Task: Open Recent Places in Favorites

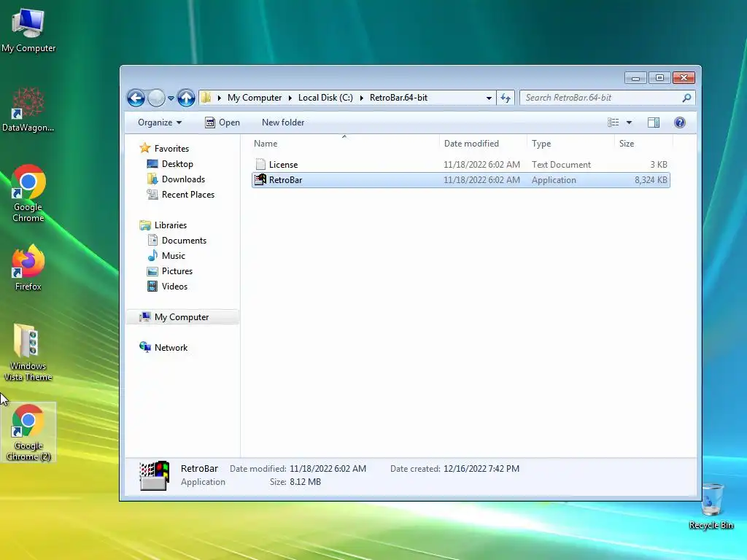Action: click(x=181, y=194)
